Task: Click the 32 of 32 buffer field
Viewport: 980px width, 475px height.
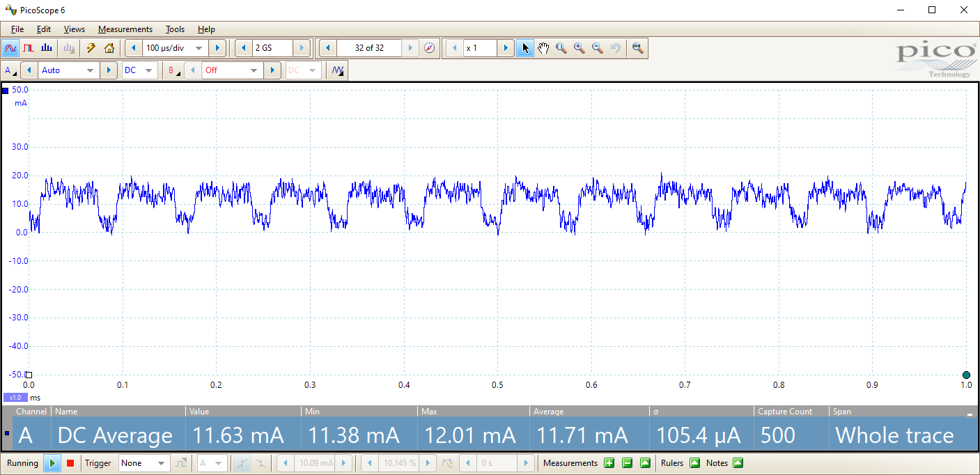Action: [x=369, y=48]
